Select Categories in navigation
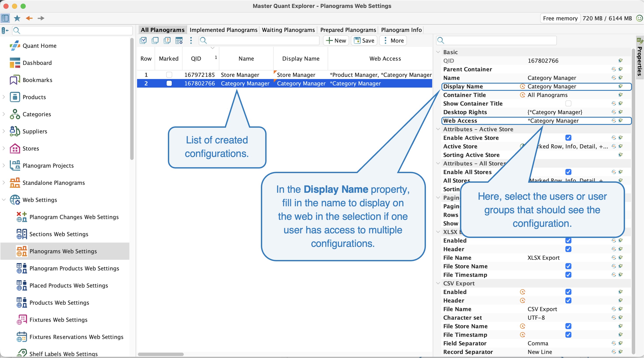The image size is (644, 358). (36, 114)
